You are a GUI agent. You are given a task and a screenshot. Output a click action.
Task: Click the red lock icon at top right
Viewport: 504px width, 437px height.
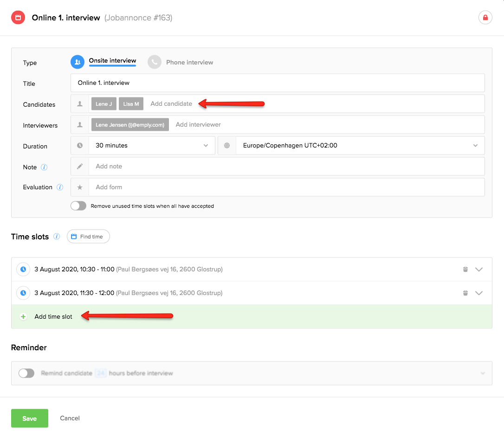[x=485, y=18]
